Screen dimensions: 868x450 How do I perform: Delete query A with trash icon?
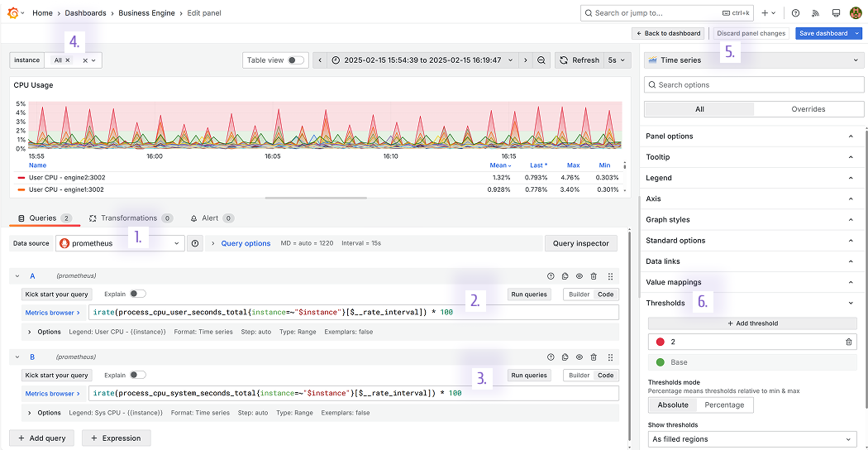click(x=594, y=276)
